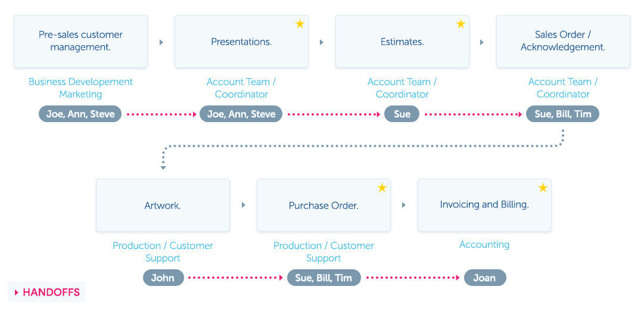Click the HANDOFFS legend label

point(47,293)
